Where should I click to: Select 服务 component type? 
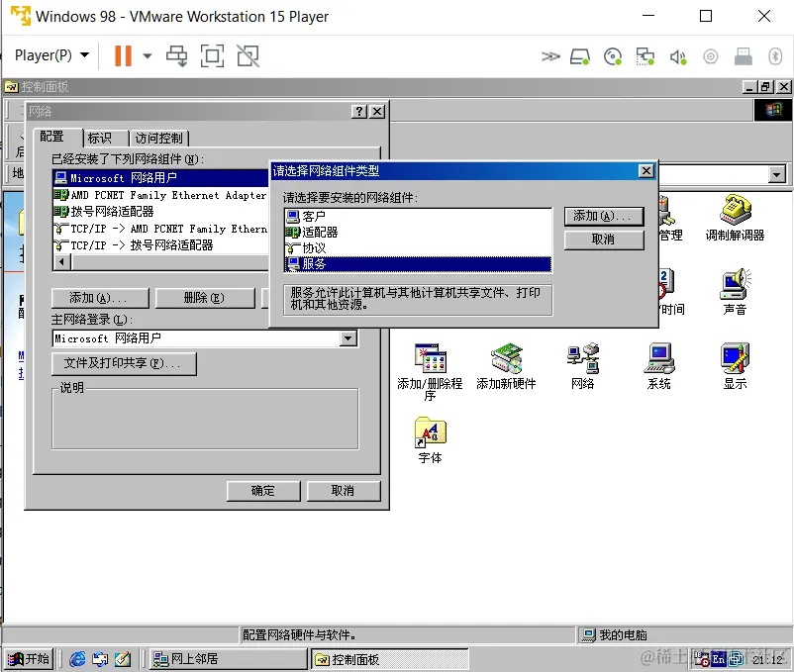click(x=418, y=264)
